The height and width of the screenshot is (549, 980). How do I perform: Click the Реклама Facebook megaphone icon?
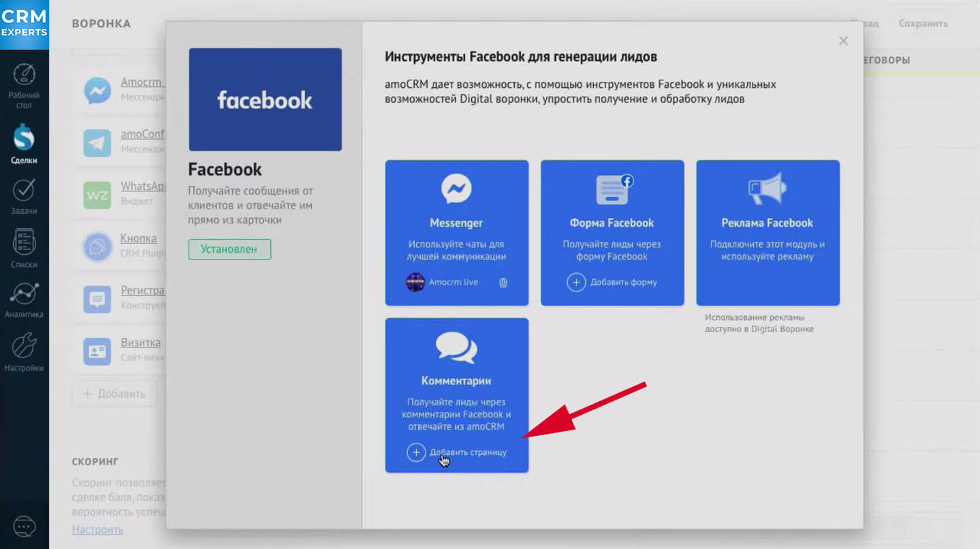pos(767,189)
